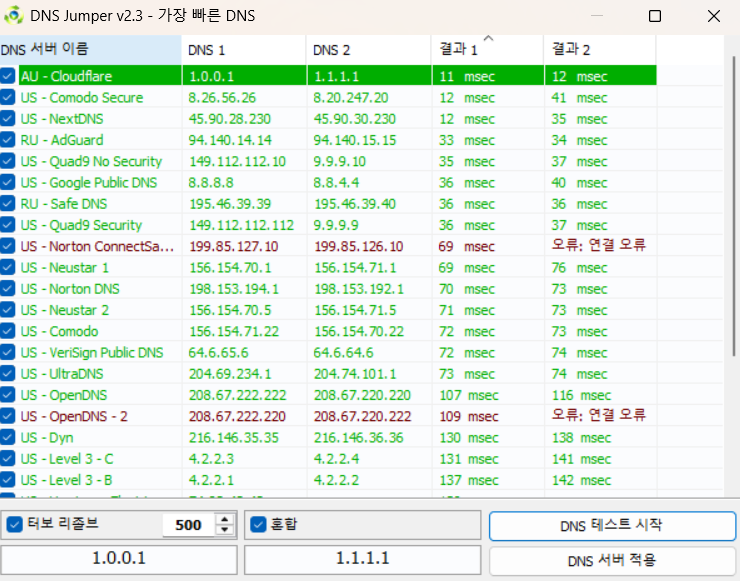Select the US - Comodo Secure row
Screen dimensions: 740x581
328,97
